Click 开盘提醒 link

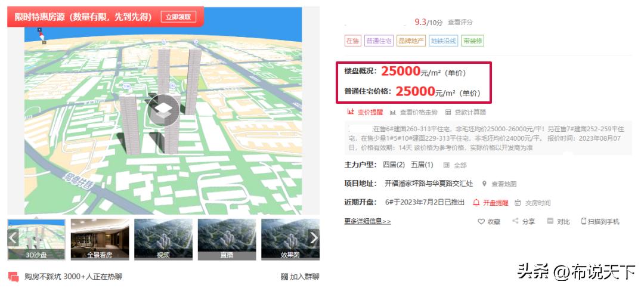click(x=496, y=203)
